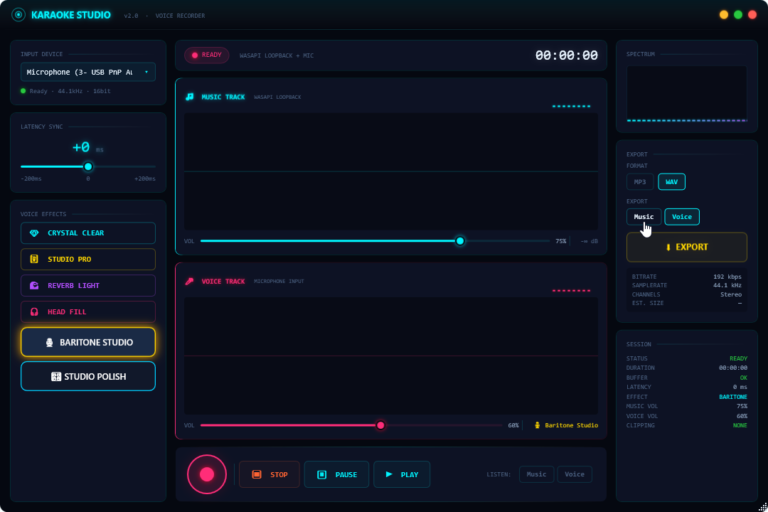
Task: Click the music volume slider handle
Action: click(x=460, y=241)
